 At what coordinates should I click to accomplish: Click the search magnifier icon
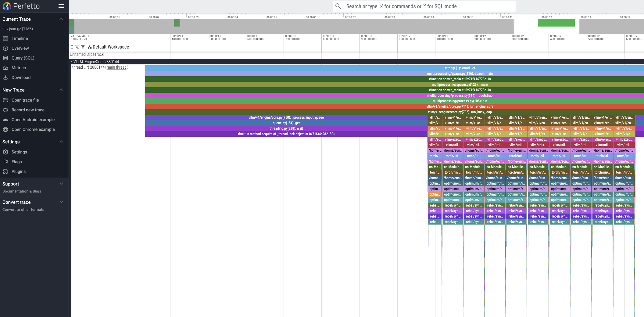pos(338,6)
